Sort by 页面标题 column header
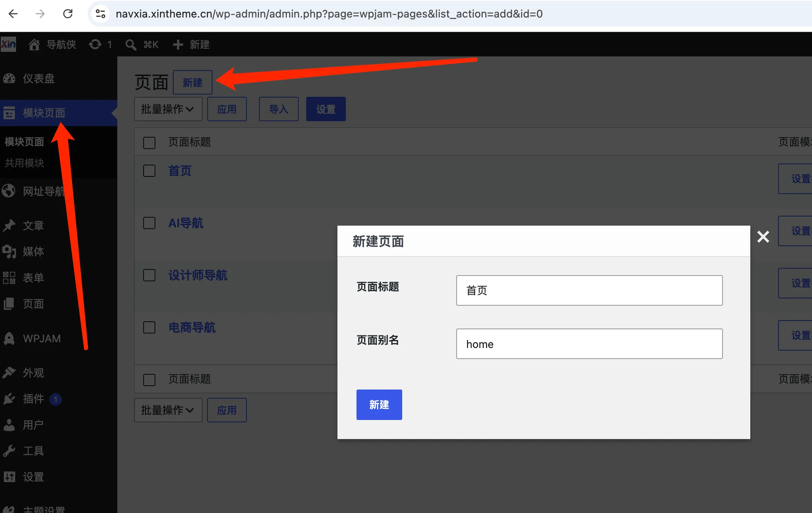 pos(190,142)
